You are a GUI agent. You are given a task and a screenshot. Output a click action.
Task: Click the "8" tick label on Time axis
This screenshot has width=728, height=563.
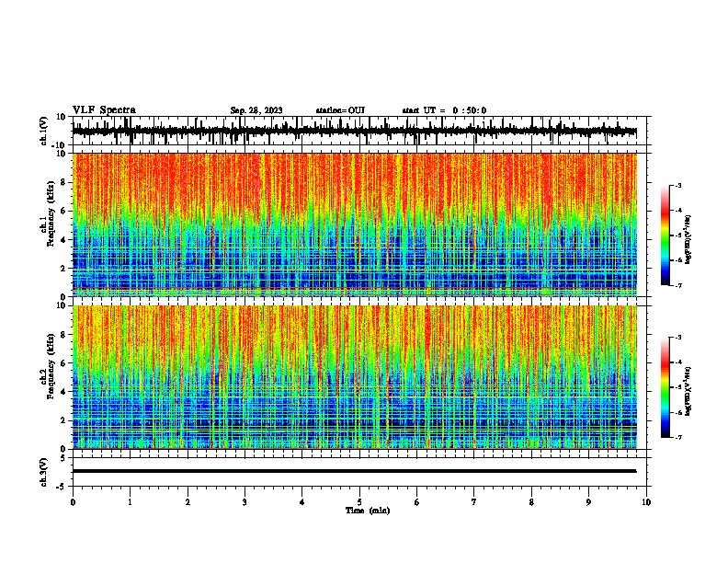531,502
